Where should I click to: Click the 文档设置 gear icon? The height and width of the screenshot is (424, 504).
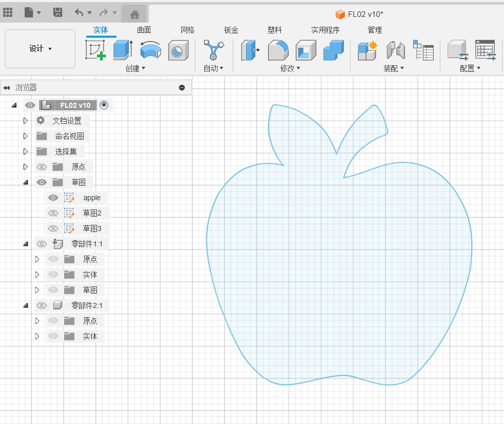(41, 121)
